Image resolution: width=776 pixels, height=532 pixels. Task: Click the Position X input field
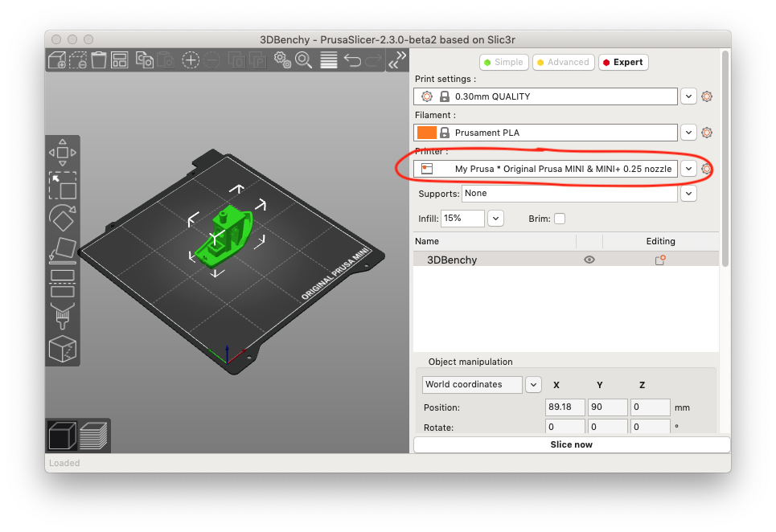pyautogui.click(x=565, y=407)
